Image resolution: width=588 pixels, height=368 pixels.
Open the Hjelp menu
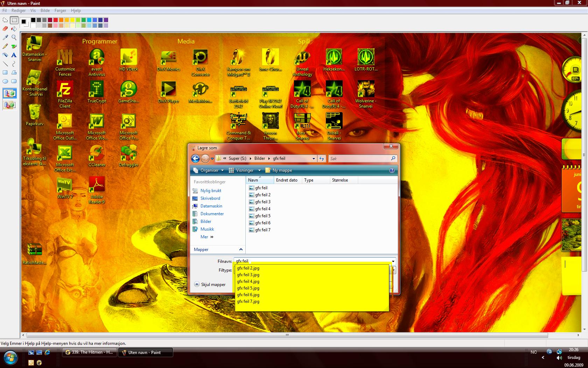(76, 11)
